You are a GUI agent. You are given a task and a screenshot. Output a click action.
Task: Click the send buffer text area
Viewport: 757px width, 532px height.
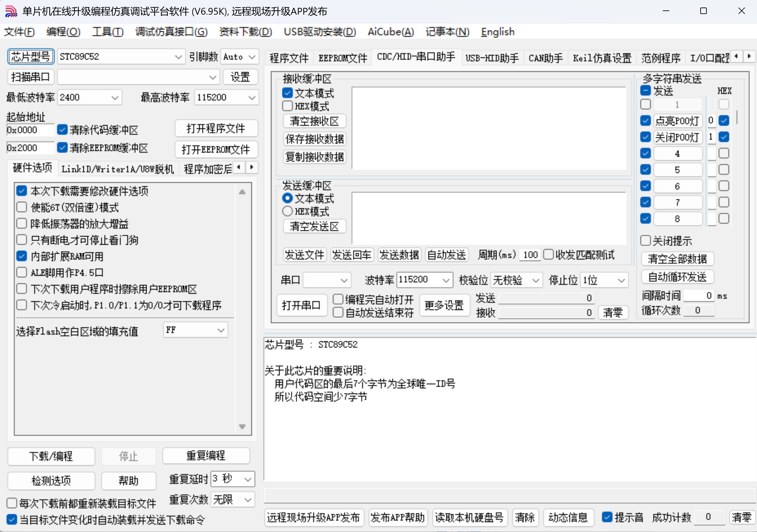[x=489, y=218]
